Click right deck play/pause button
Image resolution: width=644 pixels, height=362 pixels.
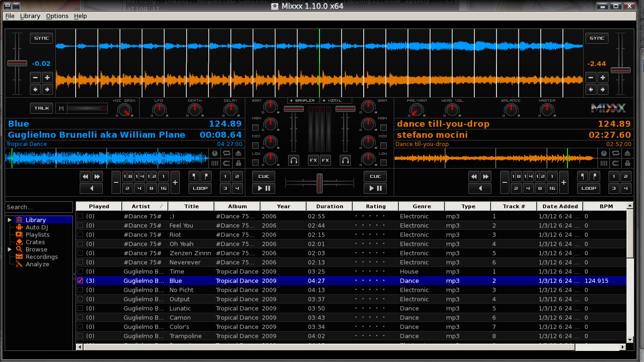pyautogui.click(x=375, y=188)
